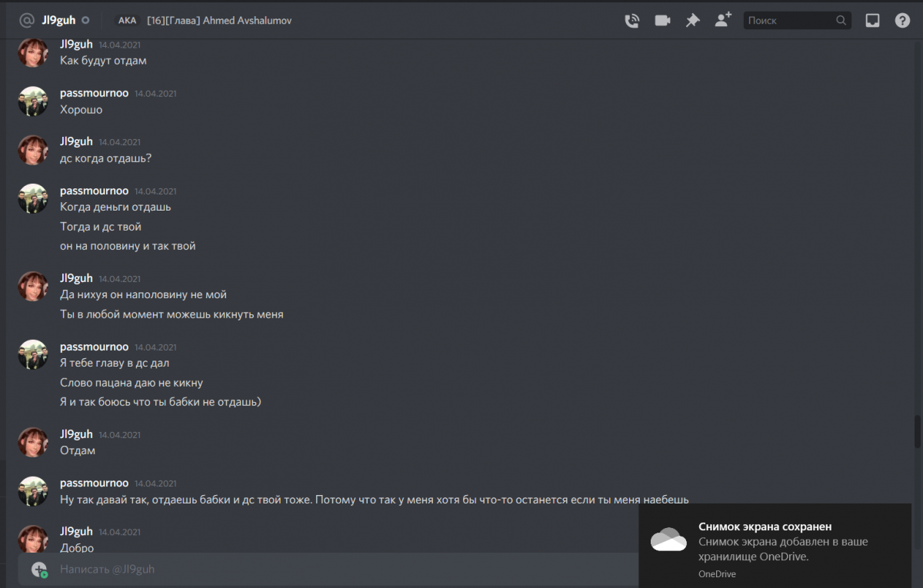Focus the Написать @Jl9guh message box

pyautogui.click(x=308, y=570)
